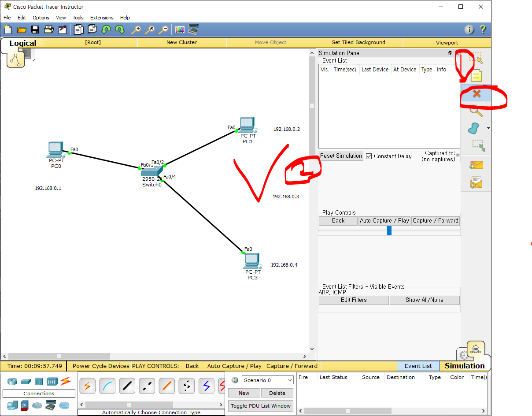Toggle the Constant Delay checkbox
This screenshot has width=532, height=416.
369,156
